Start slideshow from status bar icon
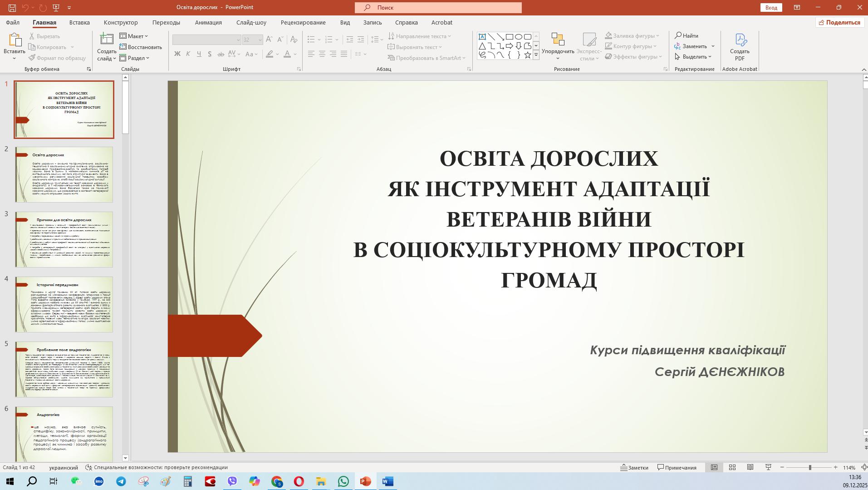The image size is (868, 490). click(x=768, y=467)
